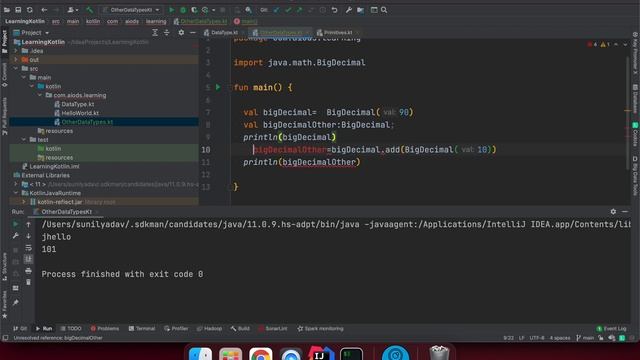Toggle scroll to end in Run console
Viewport: 640px width, 360px height.
[28, 259]
